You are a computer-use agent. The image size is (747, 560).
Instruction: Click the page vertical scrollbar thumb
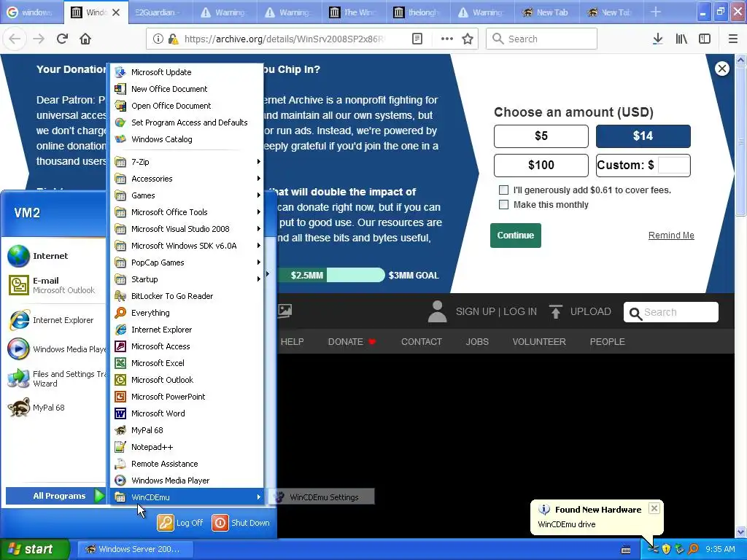pos(740,141)
